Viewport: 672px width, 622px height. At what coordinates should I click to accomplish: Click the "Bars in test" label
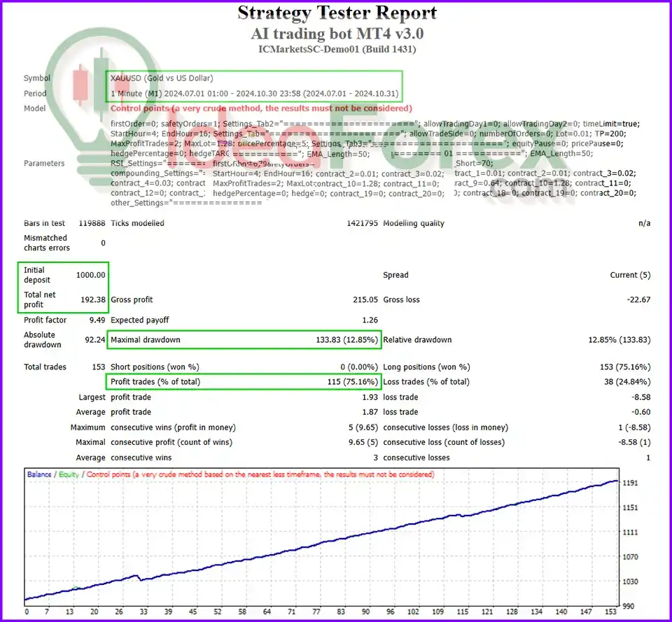[44, 223]
